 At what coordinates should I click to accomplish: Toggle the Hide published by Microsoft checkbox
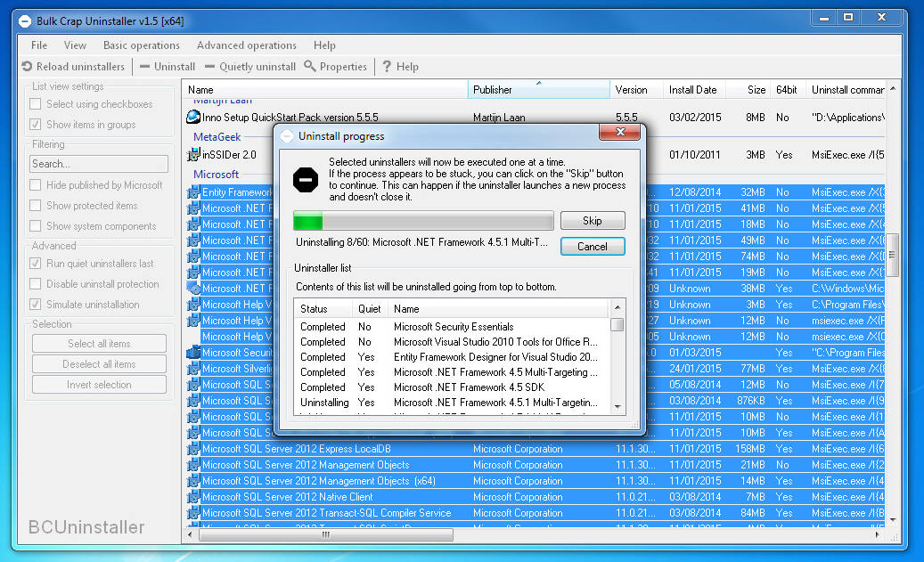[x=36, y=185]
